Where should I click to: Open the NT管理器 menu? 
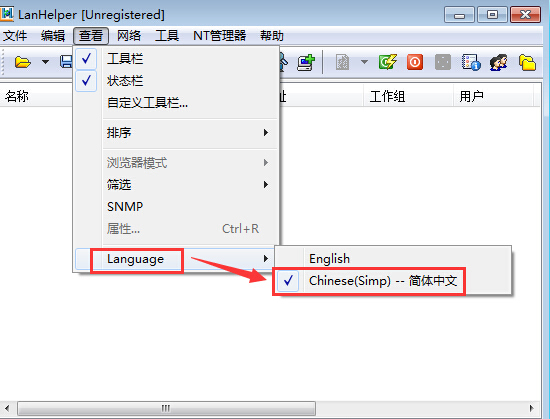(220, 36)
